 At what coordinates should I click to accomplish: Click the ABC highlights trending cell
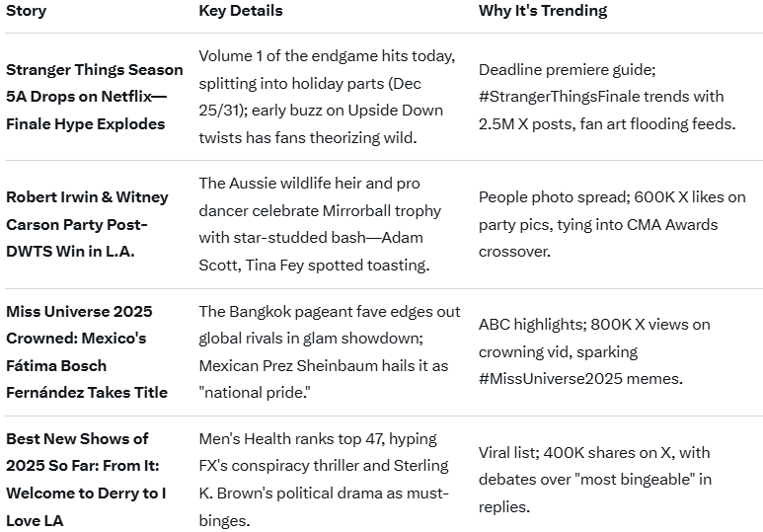tap(594, 351)
